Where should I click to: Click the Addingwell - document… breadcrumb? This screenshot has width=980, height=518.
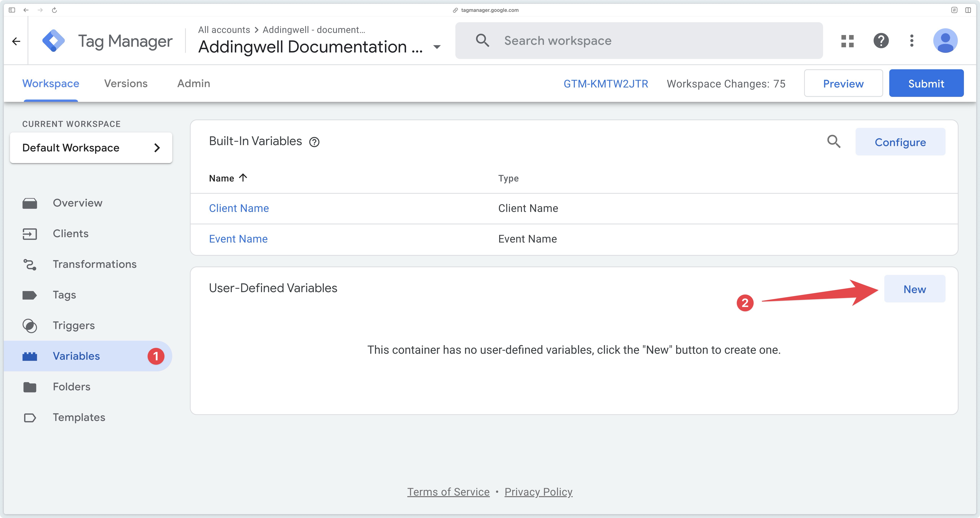[x=314, y=30]
